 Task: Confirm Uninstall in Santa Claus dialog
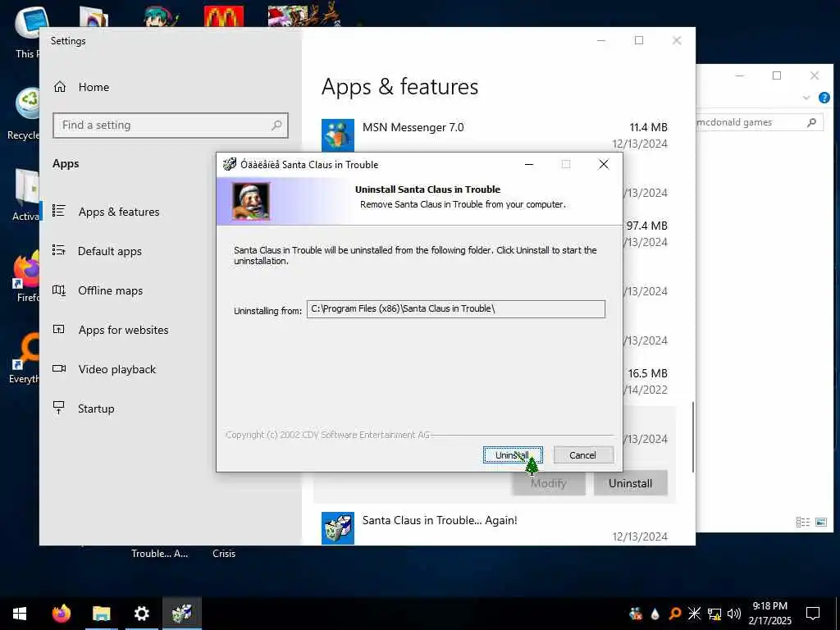coord(512,454)
